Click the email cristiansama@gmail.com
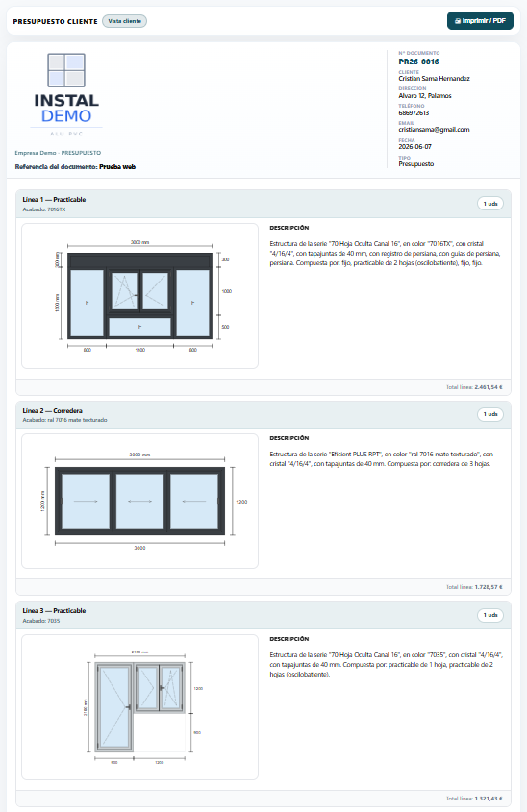 pyautogui.click(x=434, y=130)
